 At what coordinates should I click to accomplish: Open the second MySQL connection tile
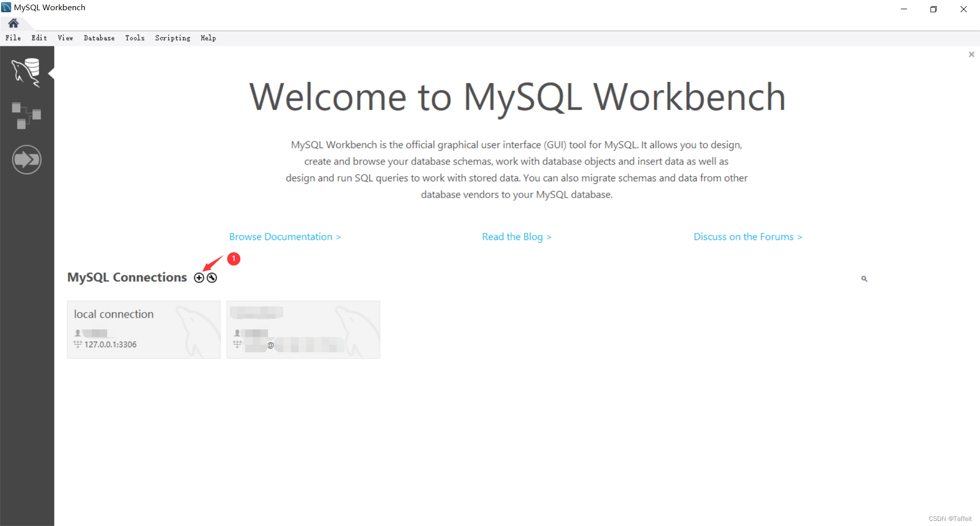pyautogui.click(x=303, y=329)
